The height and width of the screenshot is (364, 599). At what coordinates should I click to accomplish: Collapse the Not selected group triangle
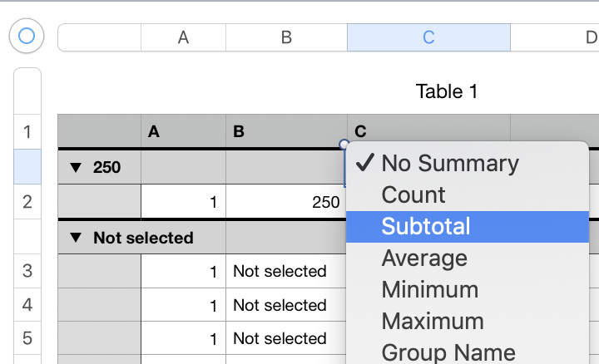coord(77,238)
